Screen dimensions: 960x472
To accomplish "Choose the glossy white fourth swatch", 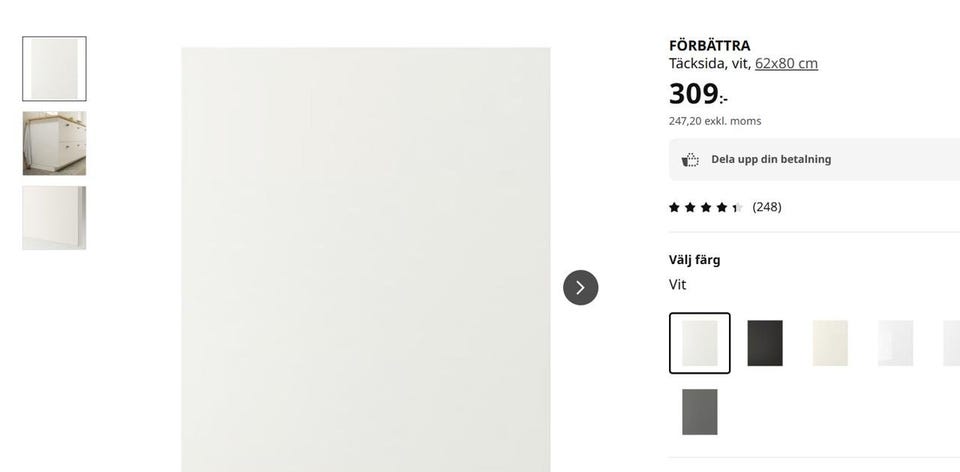I will [895, 343].
